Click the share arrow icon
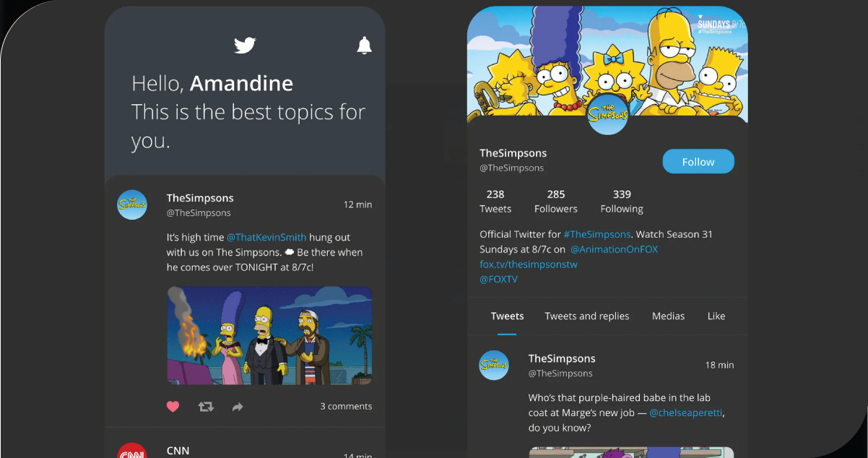 pyautogui.click(x=238, y=407)
